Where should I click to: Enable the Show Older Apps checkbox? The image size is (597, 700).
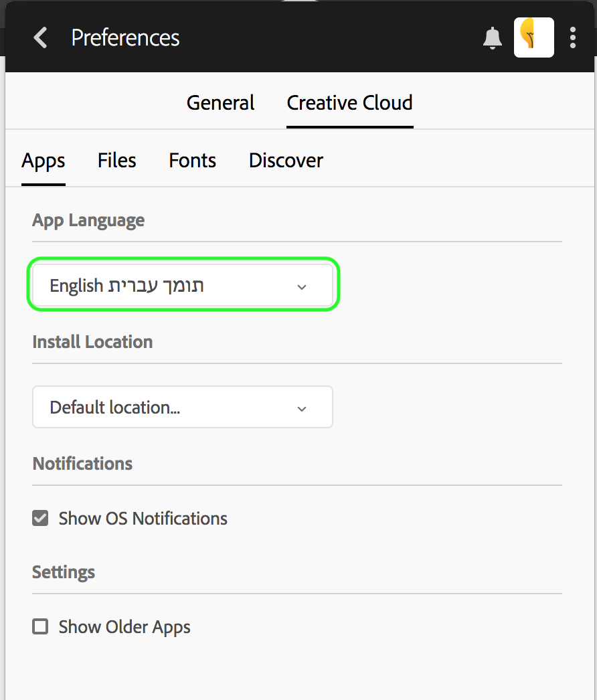[x=41, y=626]
